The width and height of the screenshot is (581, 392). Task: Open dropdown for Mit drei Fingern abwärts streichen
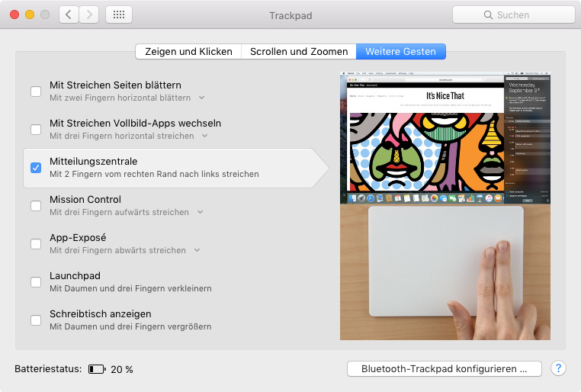(197, 250)
